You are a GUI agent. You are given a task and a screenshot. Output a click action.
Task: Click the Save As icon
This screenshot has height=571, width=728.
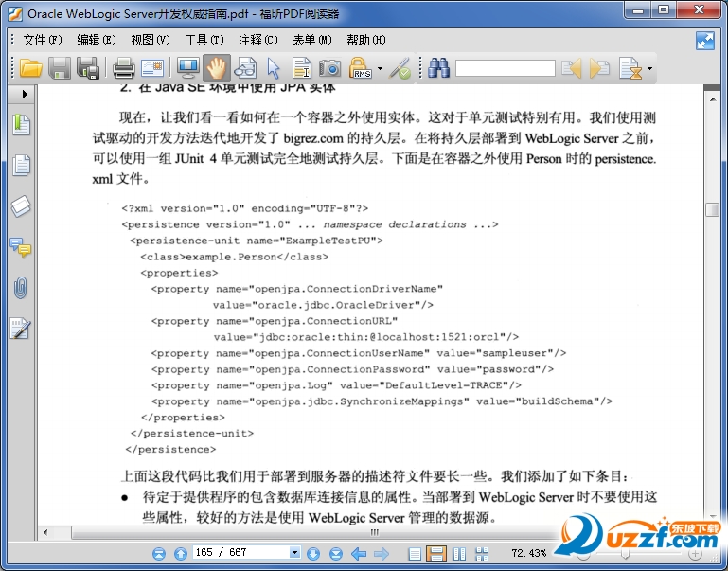click(x=88, y=68)
